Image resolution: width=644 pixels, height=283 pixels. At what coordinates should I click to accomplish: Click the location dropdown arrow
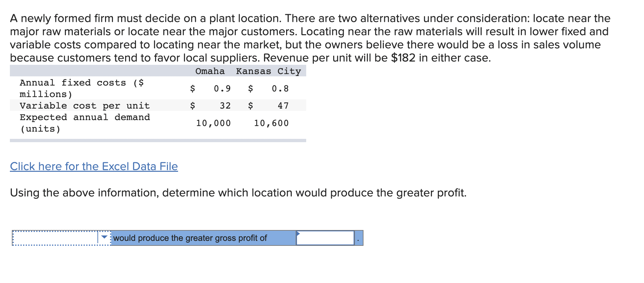click(104, 237)
